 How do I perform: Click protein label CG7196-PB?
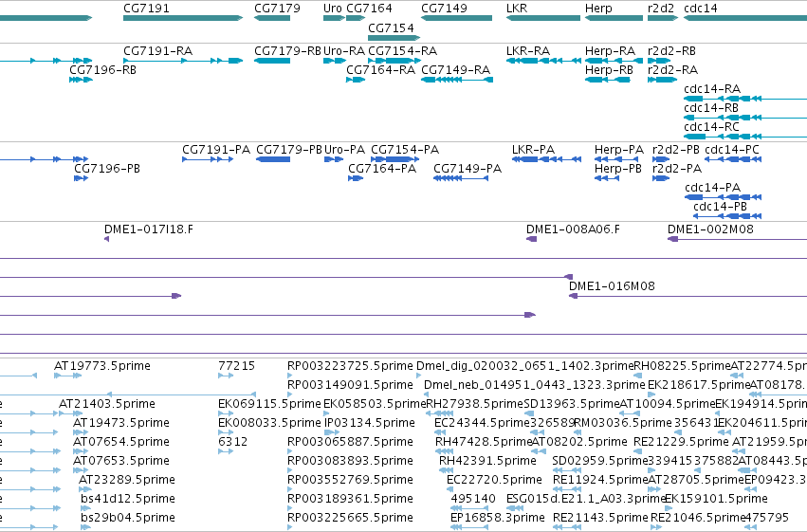pyautogui.click(x=107, y=169)
